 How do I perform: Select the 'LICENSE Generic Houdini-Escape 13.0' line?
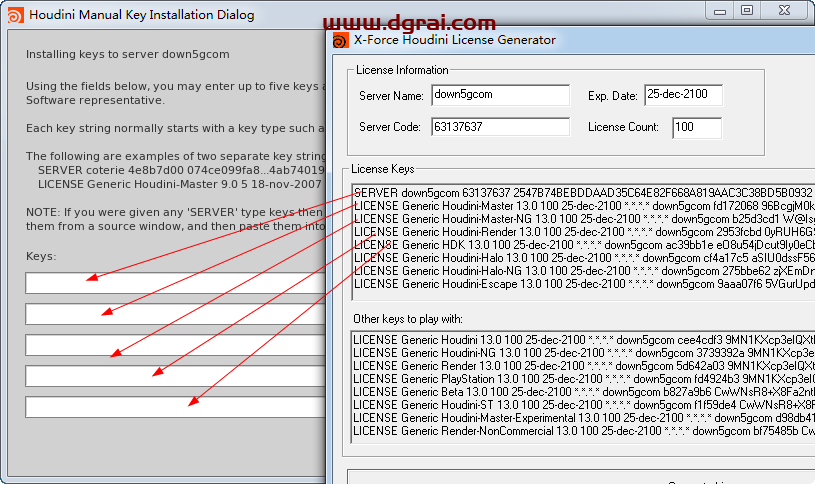584,284
